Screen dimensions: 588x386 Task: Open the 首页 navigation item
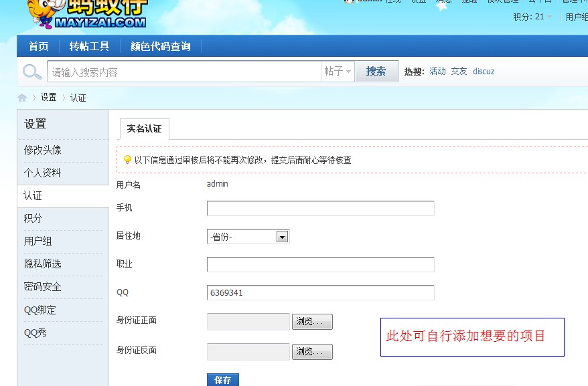coord(39,46)
